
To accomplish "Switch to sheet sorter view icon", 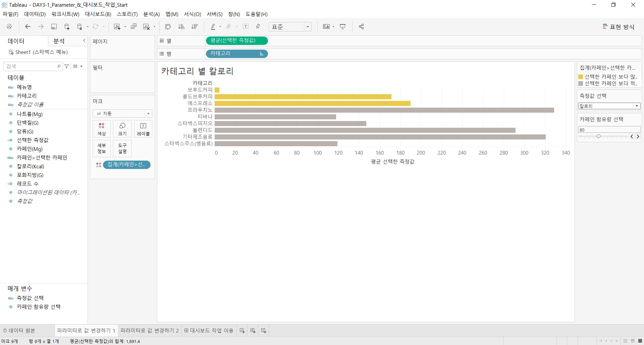I will point(625,341).
